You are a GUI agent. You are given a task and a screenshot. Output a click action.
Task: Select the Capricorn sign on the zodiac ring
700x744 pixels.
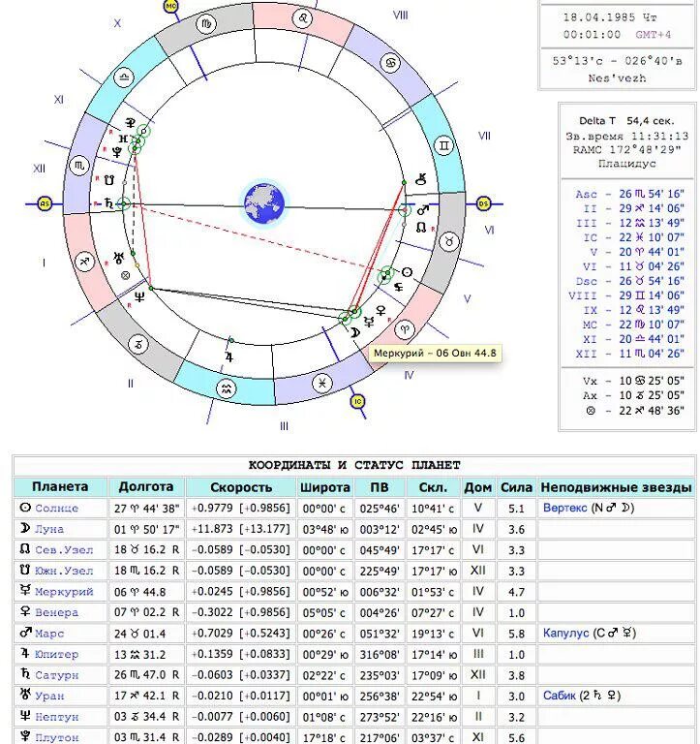click(138, 344)
